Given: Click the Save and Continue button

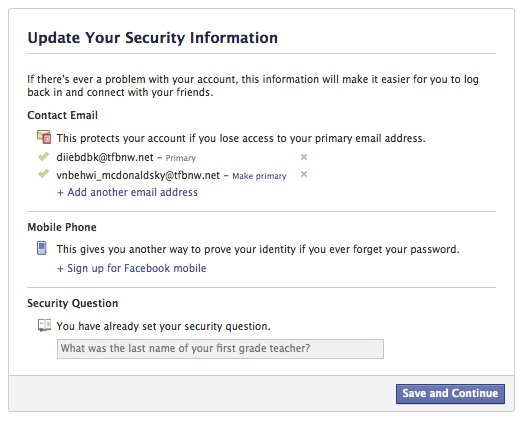Looking at the screenshot, I should tap(450, 393).
